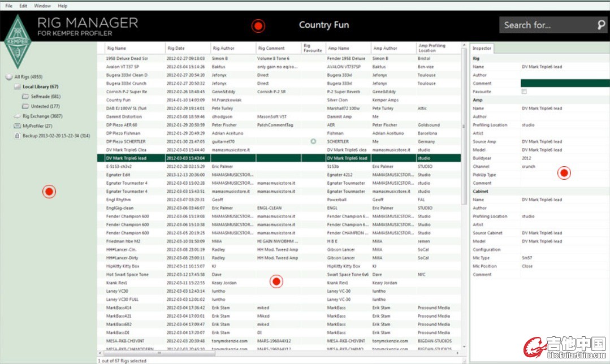610x364 pixels.
Task: Click the search magnifier icon
Action: 601,25
